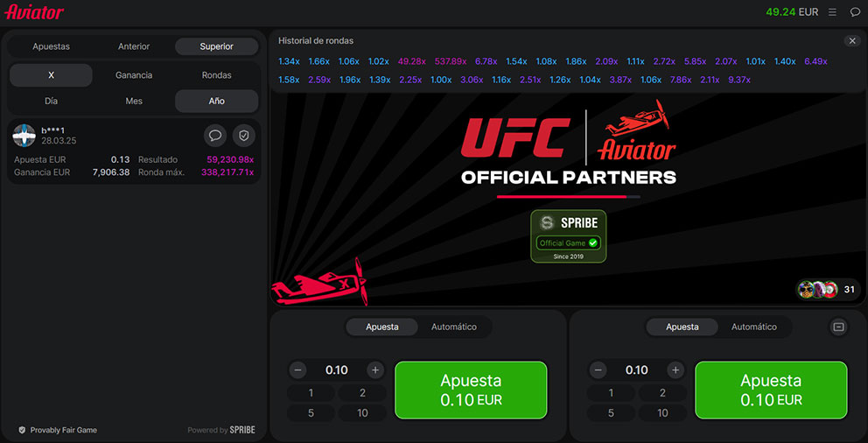The width and height of the screenshot is (868, 443).
Task: Click the second bet amount field
Action: point(637,370)
